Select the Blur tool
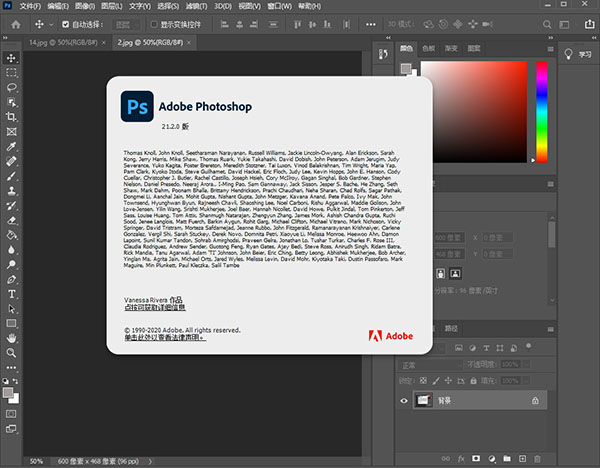 click(11, 249)
